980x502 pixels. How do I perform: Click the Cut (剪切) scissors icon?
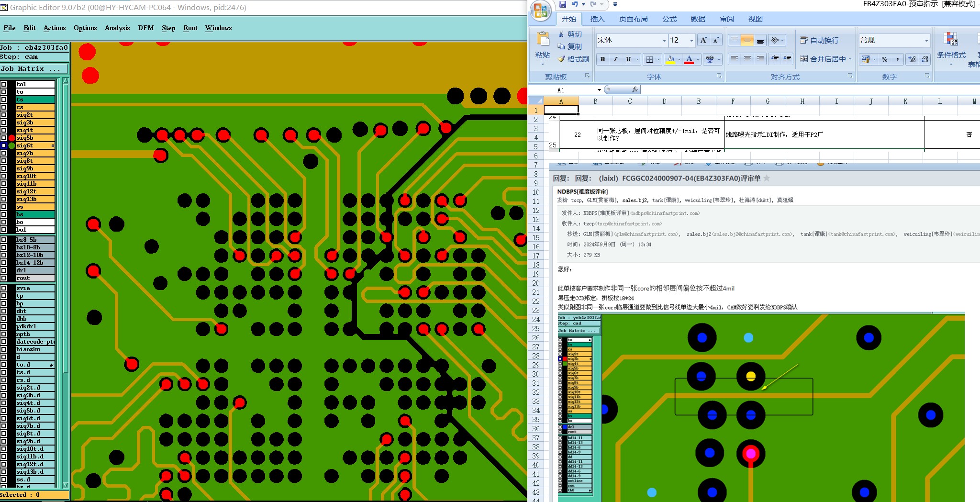coord(561,34)
